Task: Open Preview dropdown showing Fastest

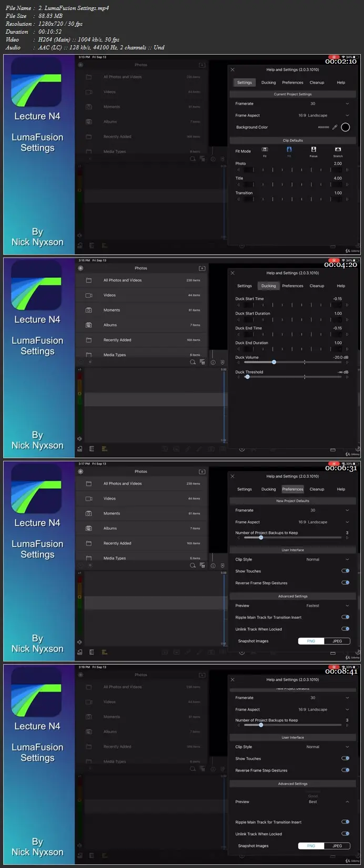Action: pyautogui.click(x=347, y=606)
